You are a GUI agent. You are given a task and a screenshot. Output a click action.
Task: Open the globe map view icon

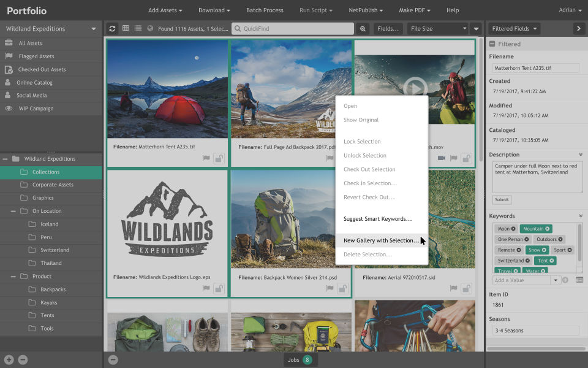coord(150,28)
